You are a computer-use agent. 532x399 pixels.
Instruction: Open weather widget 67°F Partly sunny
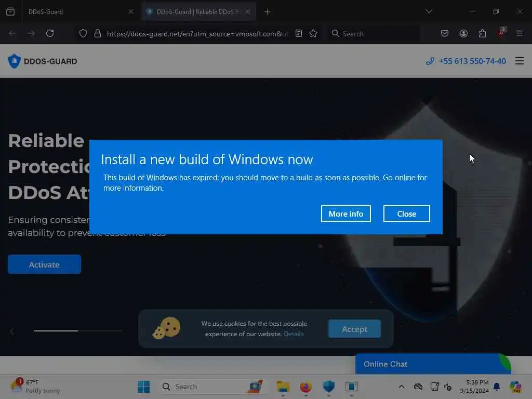pos(35,387)
